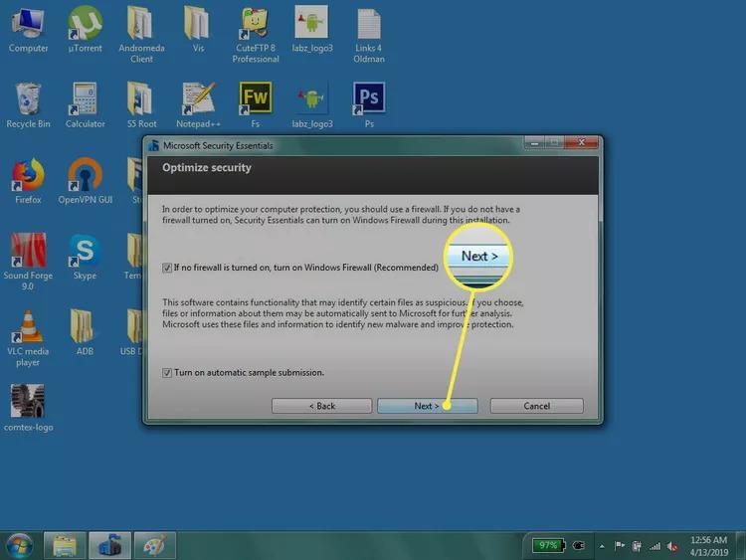
Task: Close the Microsoft Security Essentials window
Action: click(x=581, y=142)
